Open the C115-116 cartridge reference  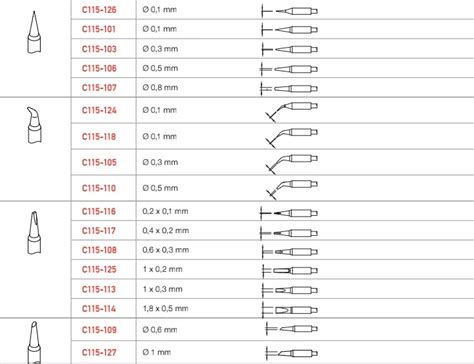(99, 211)
